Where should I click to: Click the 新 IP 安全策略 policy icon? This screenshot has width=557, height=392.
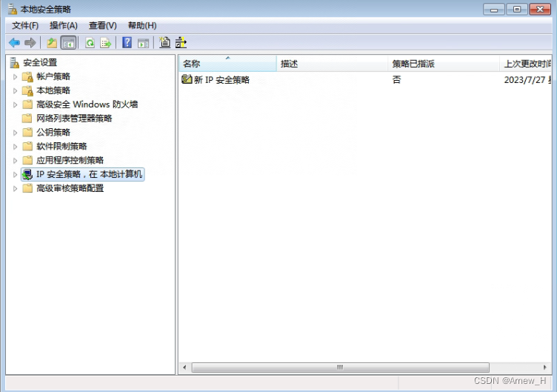pos(187,79)
